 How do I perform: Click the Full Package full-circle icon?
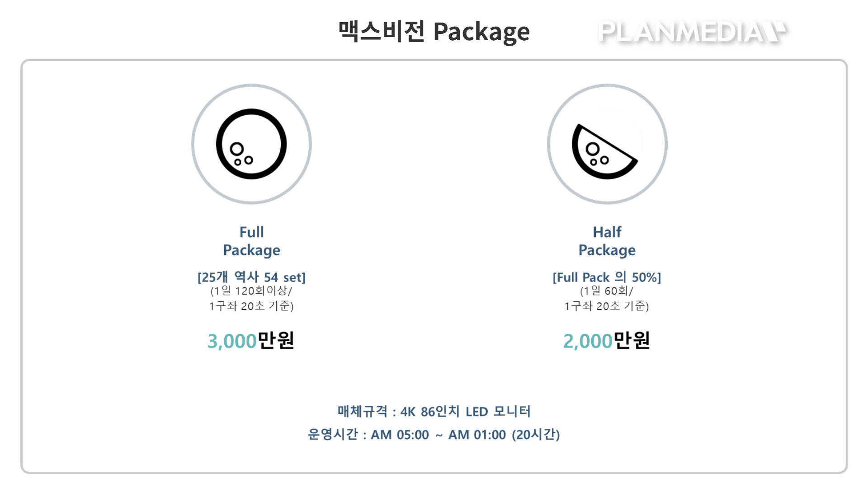pyautogui.click(x=251, y=144)
